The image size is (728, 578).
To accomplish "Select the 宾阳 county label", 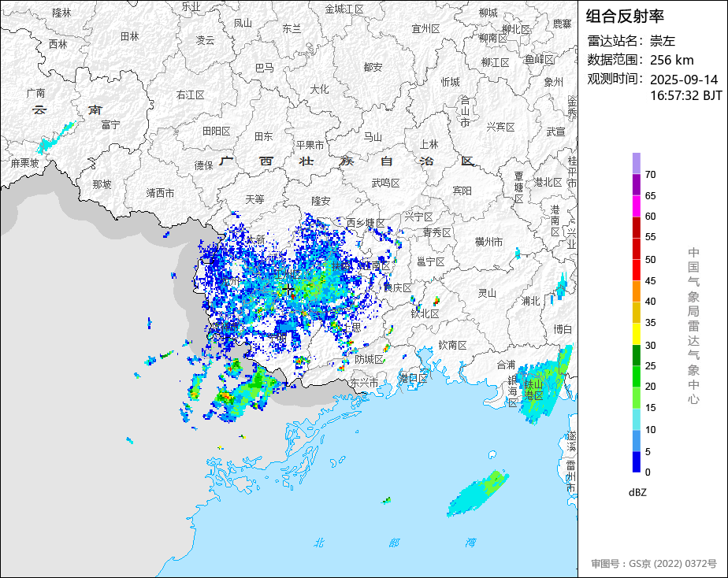I will (x=462, y=191).
